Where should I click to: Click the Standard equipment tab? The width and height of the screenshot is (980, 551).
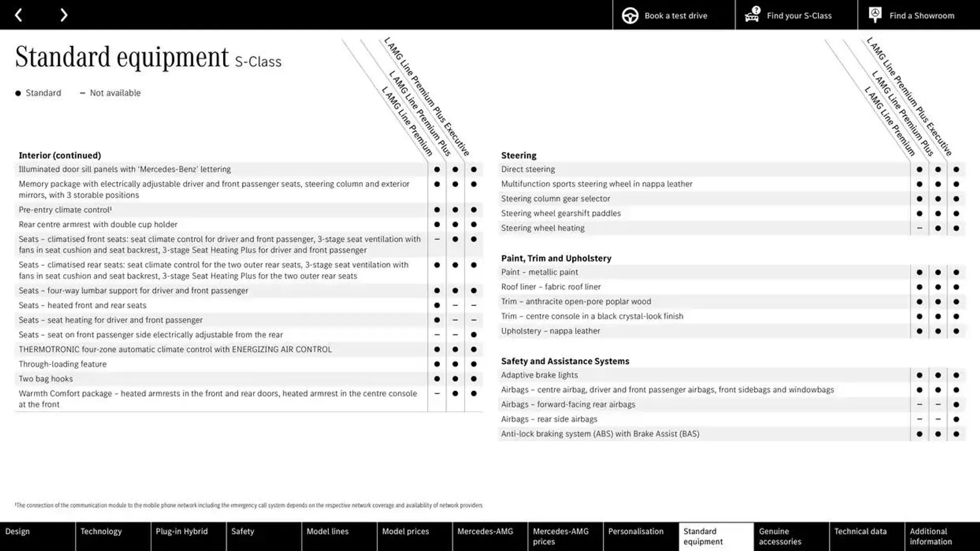(x=716, y=536)
